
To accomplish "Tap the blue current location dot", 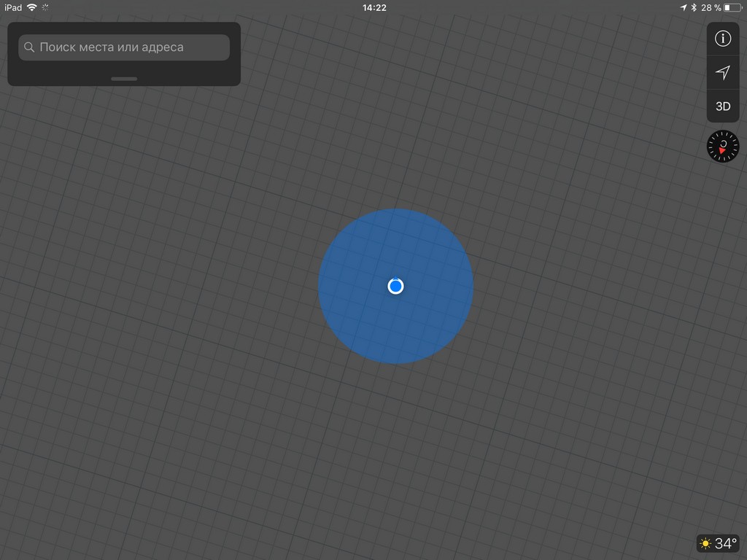I will pos(395,286).
